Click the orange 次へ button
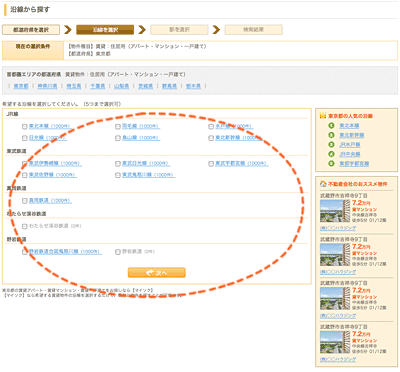Screen dimensions: 400x372 (x=157, y=273)
